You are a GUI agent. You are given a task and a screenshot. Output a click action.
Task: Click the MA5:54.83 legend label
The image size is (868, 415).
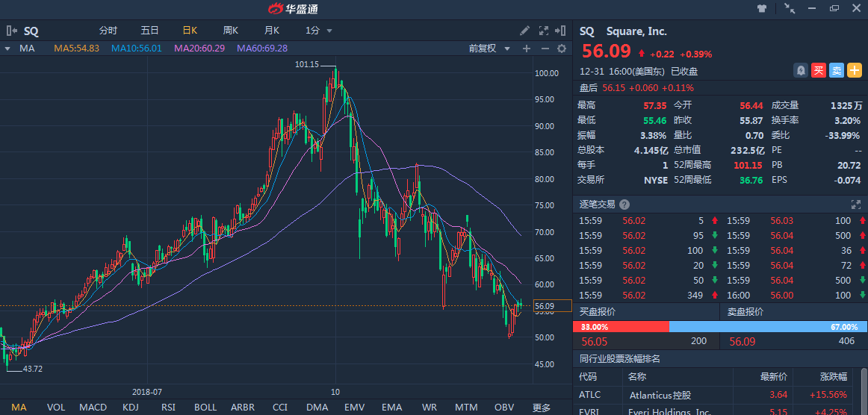pos(76,49)
